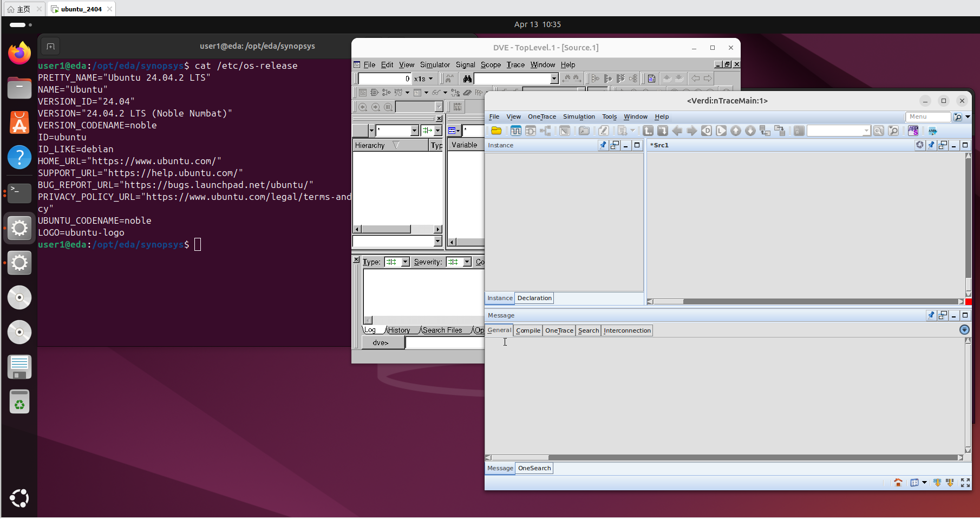Image resolution: width=980 pixels, height=519 pixels.
Task: Pin the Message pane with pushpin icon
Action: tap(931, 315)
